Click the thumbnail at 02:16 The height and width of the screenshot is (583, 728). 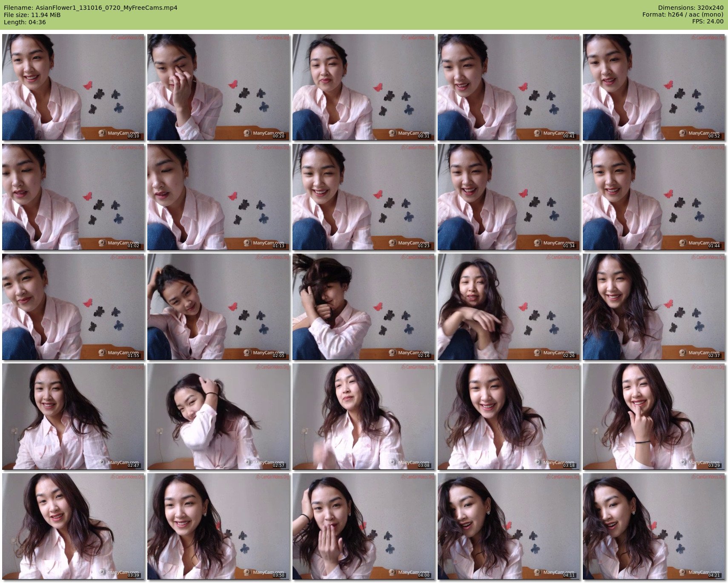click(364, 307)
